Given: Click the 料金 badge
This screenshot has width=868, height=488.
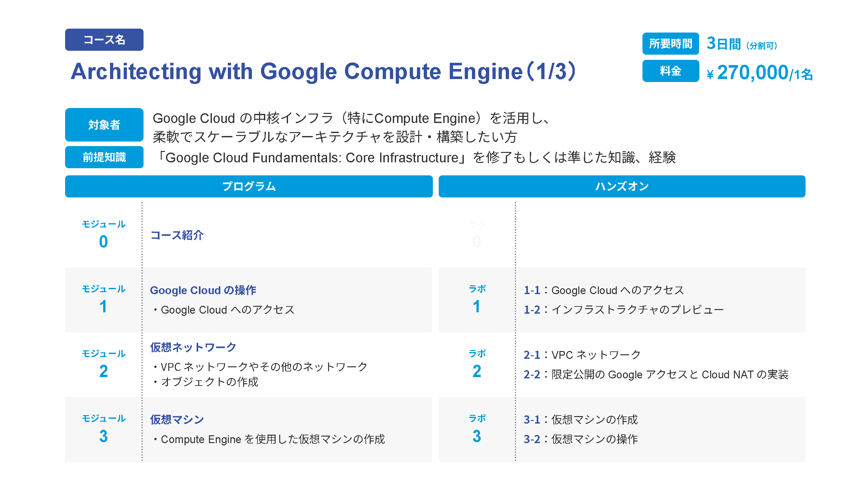Looking at the screenshot, I should 670,71.
